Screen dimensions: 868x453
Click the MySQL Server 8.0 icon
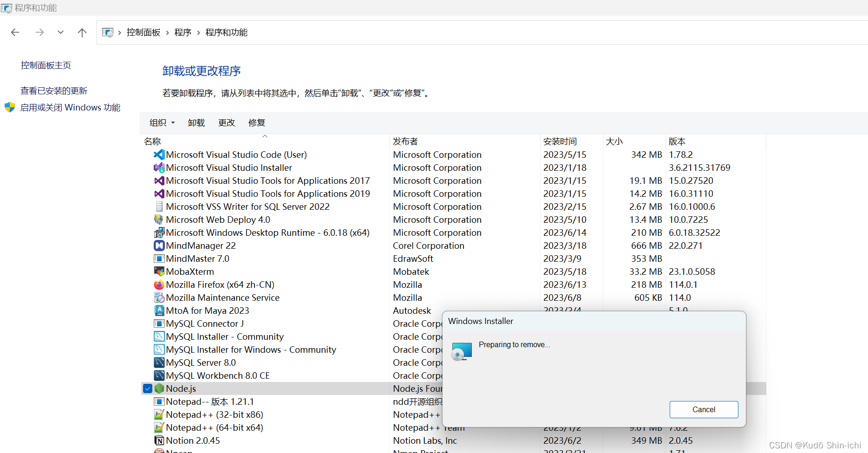click(159, 362)
